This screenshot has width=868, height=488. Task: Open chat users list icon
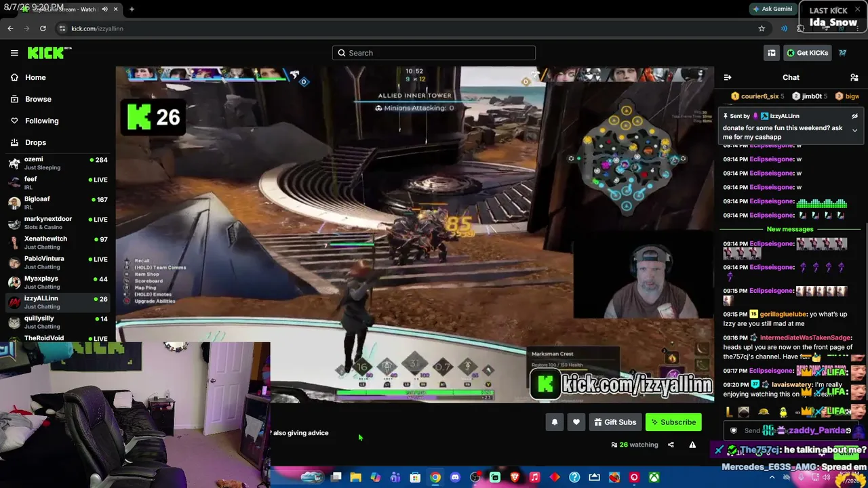tap(854, 77)
